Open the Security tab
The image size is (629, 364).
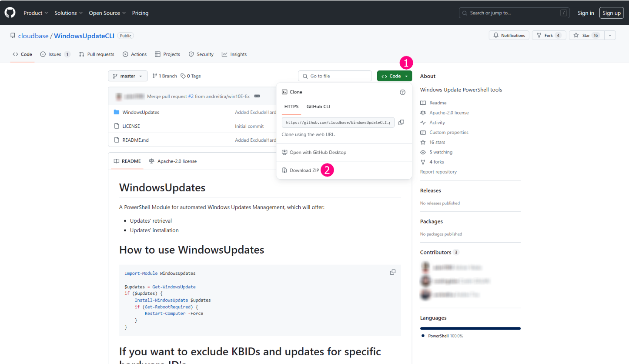tap(201, 54)
